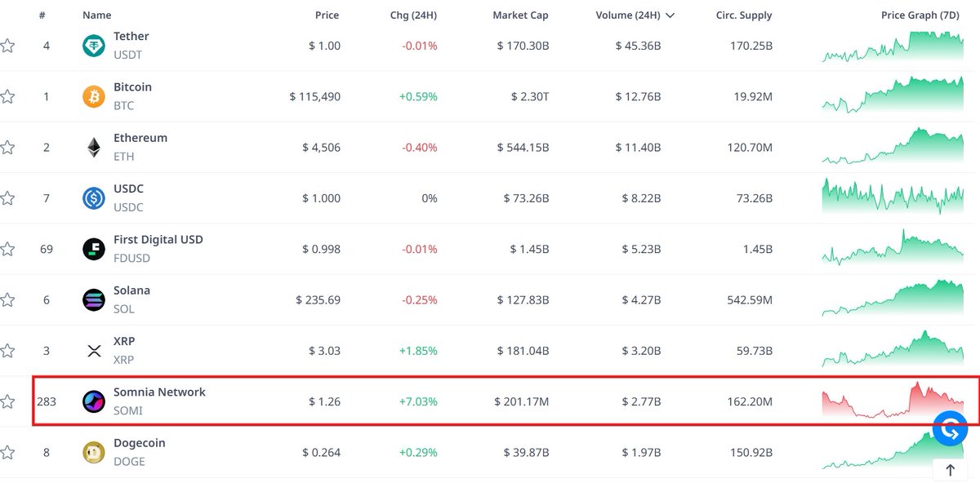The width and height of the screenshot is (980, 483).
Task: Click the First Digital USD logo
Action: 93,248
